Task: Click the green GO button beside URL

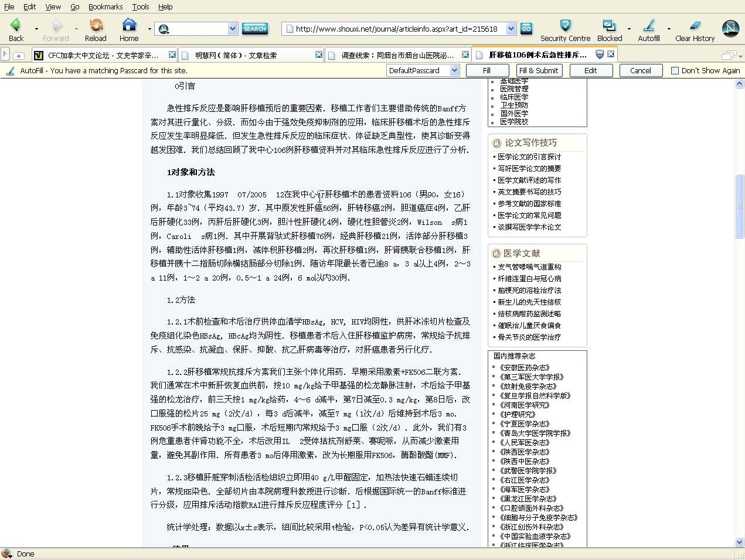Action: point(526,28)
